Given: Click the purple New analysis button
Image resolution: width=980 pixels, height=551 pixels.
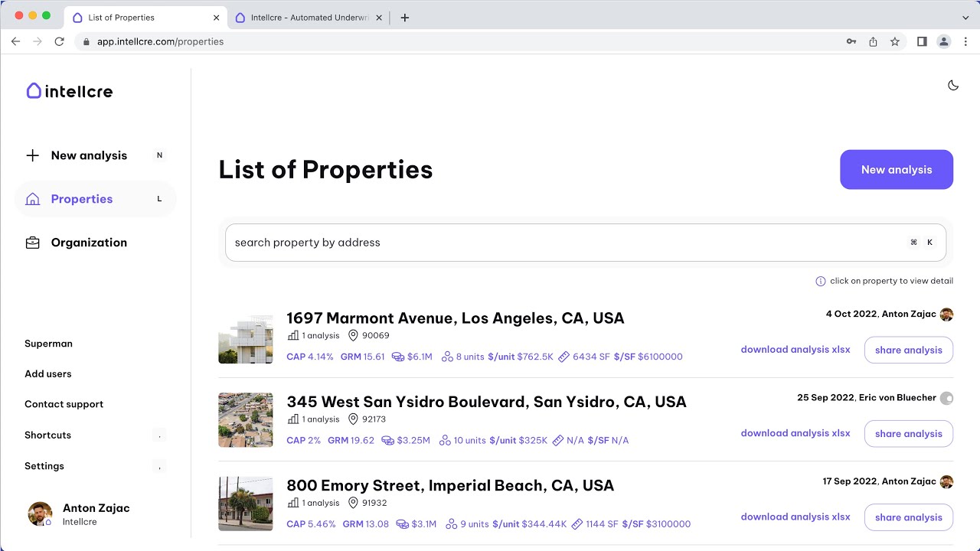Looking at the screenshot, I should coord(897,170).
